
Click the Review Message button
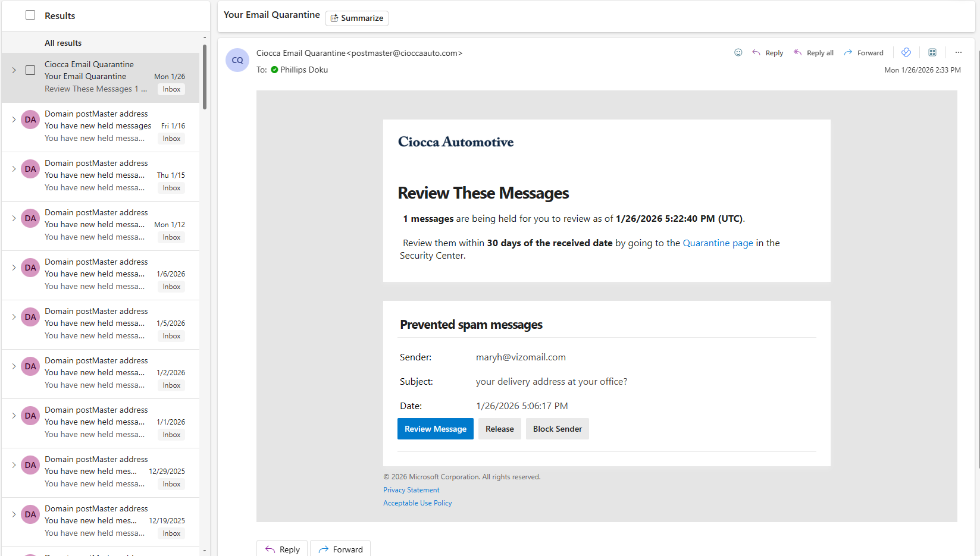point(436,429)
